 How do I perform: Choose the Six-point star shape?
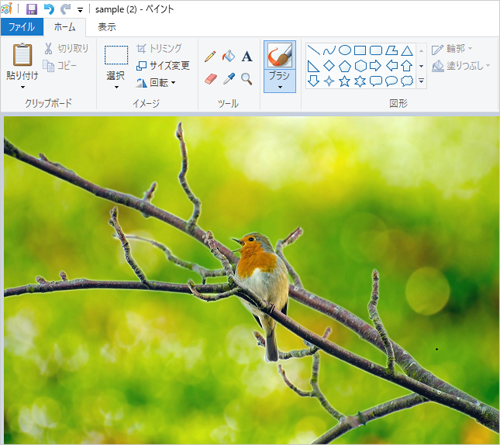pos(360,81)
